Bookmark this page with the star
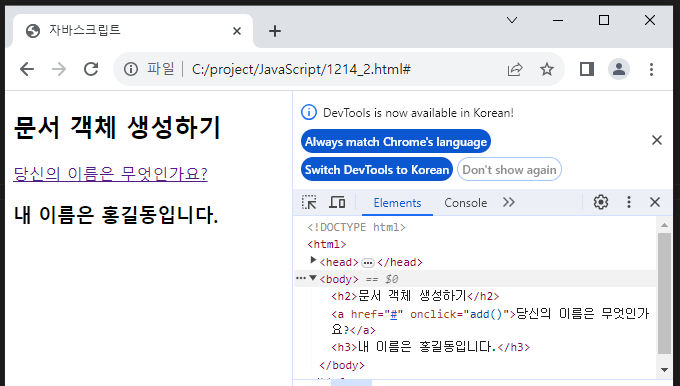680x386 pixels. [547, 69]
